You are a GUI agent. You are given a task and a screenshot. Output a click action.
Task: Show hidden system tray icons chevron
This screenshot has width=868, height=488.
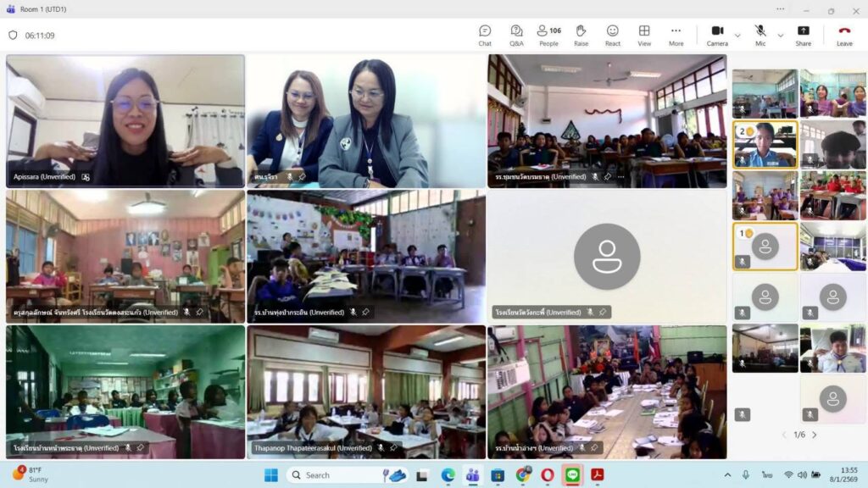tap(727, 475)
